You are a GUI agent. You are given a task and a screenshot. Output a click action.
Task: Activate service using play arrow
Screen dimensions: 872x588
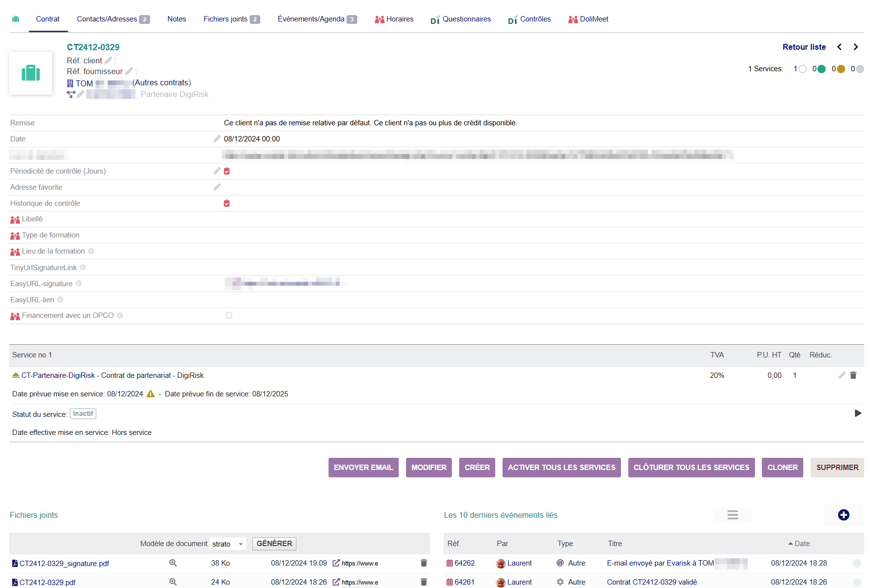(x=858, y=413)
